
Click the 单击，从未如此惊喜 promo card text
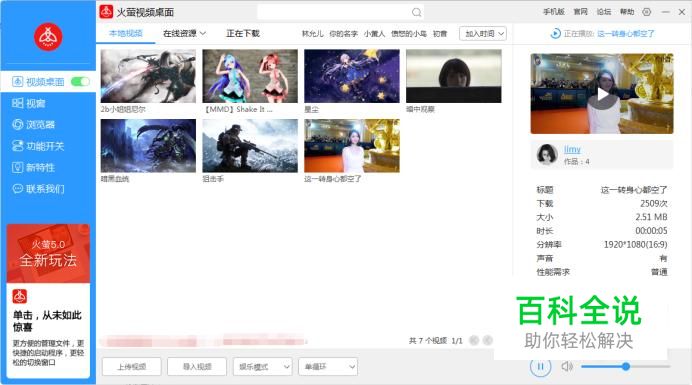47,321
